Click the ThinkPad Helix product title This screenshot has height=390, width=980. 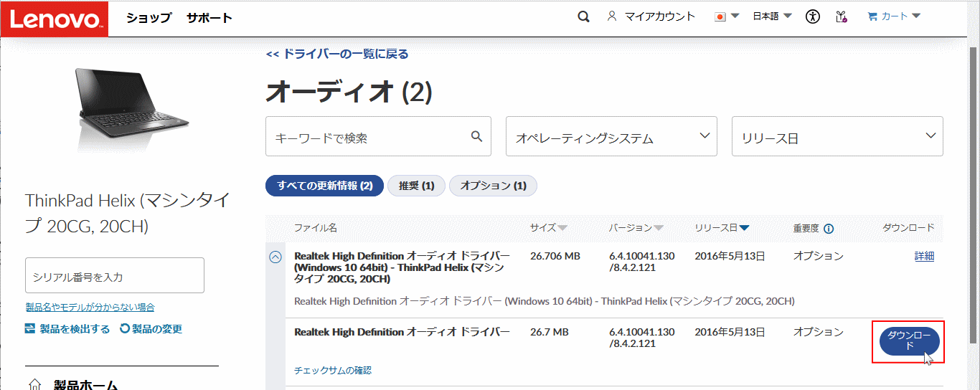[x=128, y=213]
